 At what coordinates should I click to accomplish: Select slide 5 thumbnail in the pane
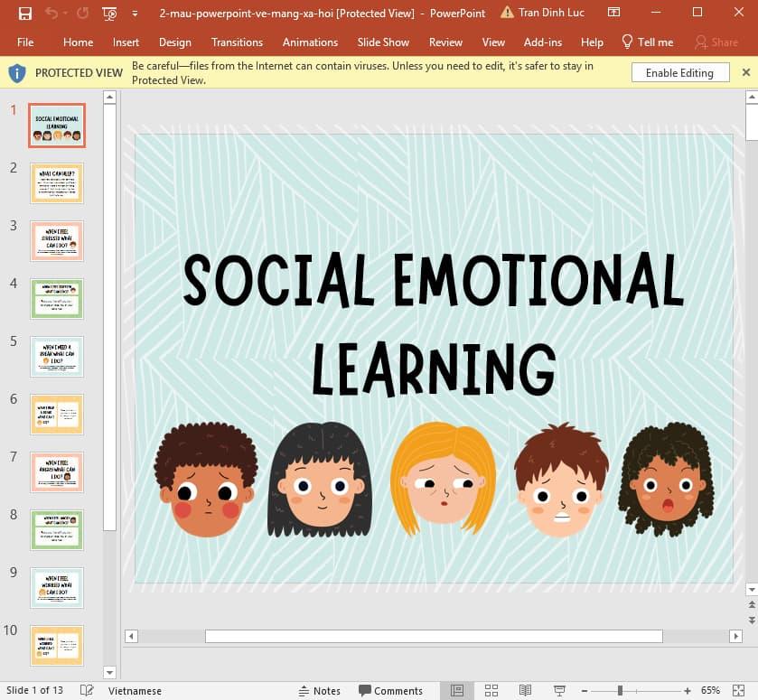click(x=57, y=356)
